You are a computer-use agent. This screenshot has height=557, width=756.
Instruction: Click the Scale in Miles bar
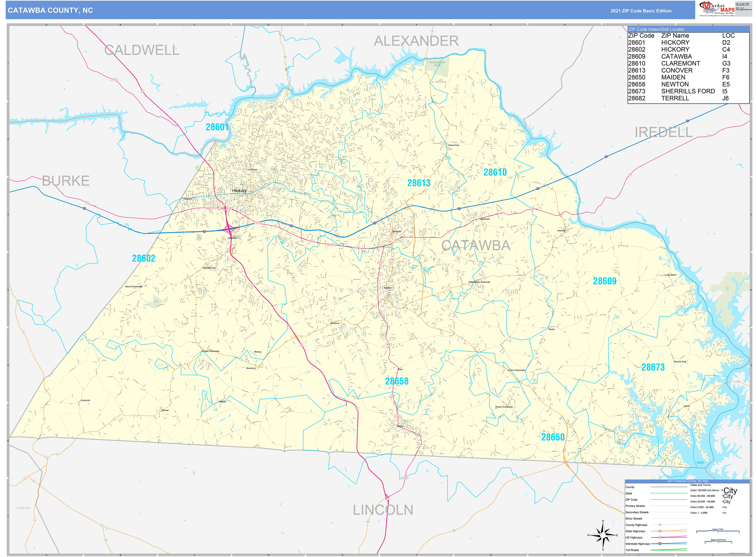718,531
